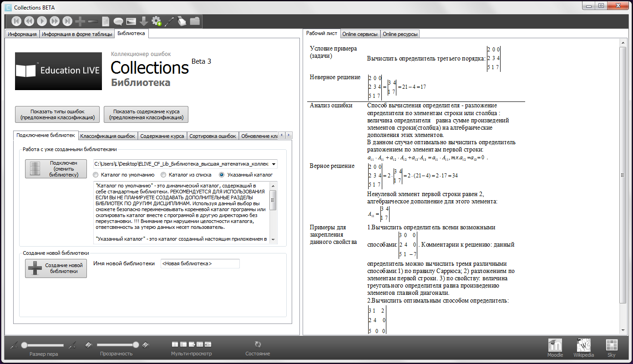Open Moodle from bottom bar
633x364 pixels.
555,345
